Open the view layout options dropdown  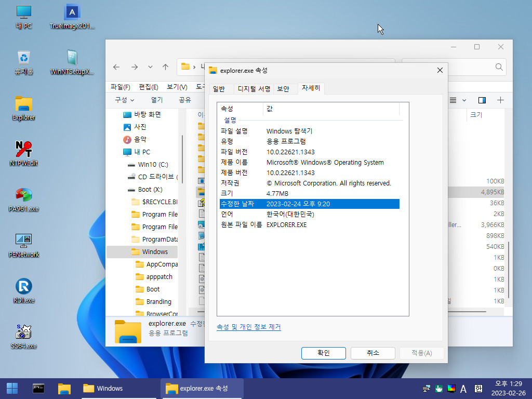[x=464, y=100]
